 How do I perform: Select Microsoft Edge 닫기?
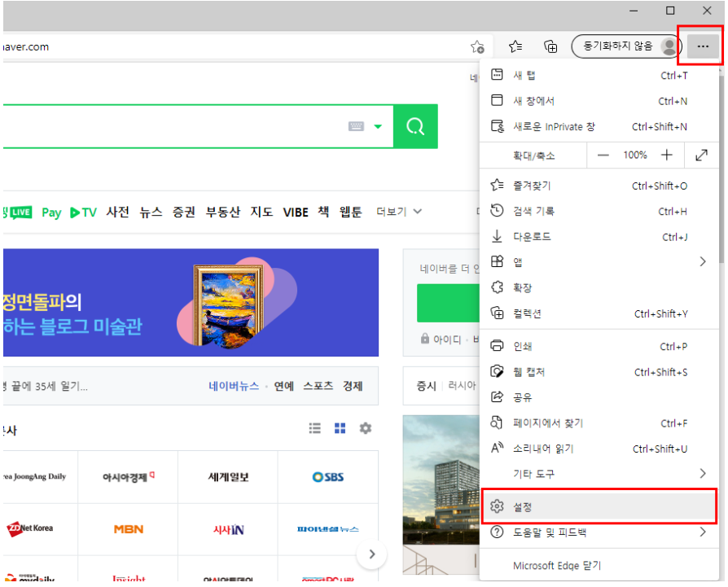[x=598, y=565]
